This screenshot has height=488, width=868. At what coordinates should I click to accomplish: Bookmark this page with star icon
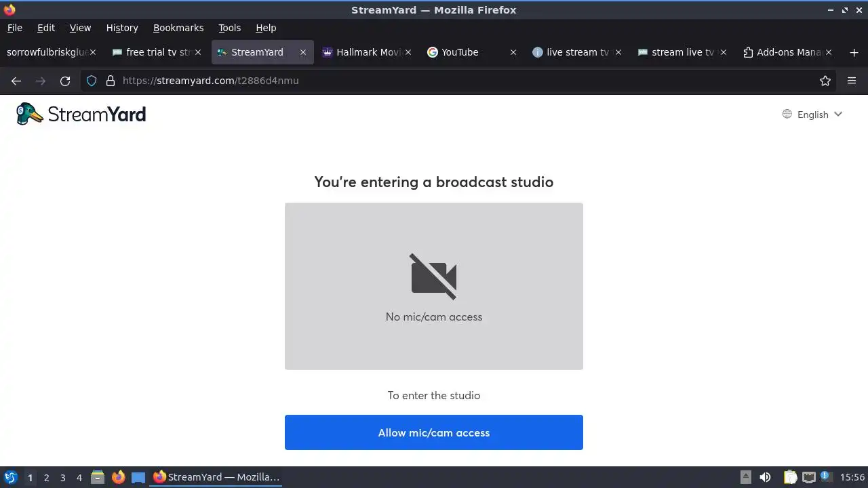point(825,81)
